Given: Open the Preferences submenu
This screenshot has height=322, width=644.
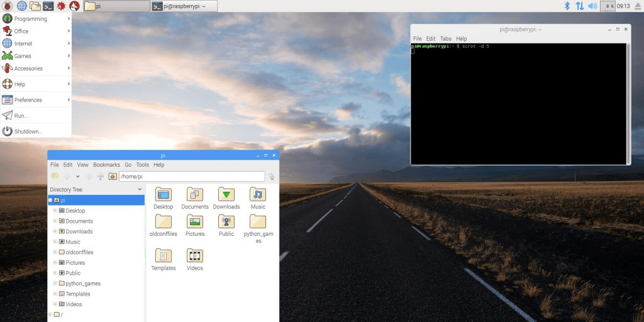Looking at the screenshot, I should (x=36, y=100).
